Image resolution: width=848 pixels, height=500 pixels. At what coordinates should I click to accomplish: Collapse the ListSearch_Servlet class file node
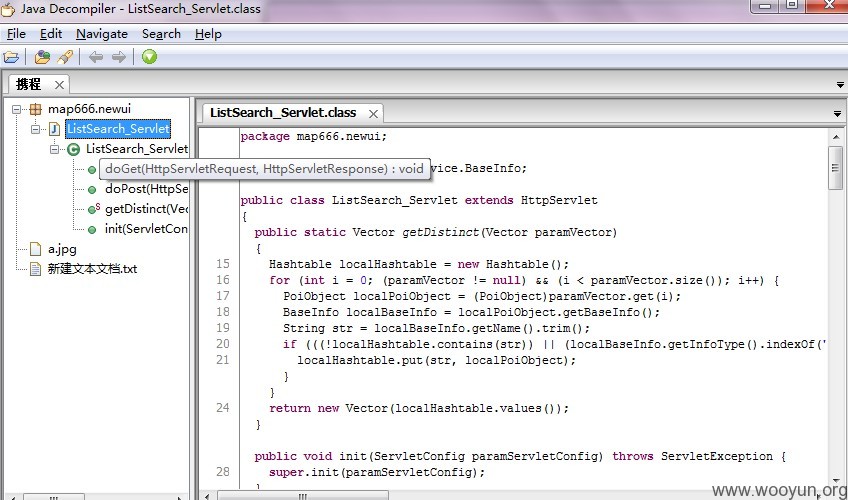(36, 129)
